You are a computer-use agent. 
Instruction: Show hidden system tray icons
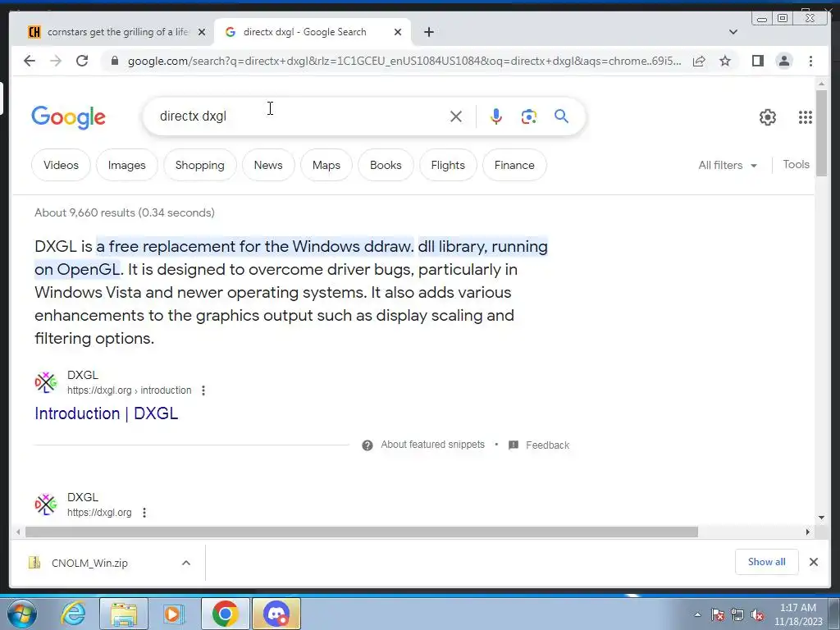(x=697, y=614)
